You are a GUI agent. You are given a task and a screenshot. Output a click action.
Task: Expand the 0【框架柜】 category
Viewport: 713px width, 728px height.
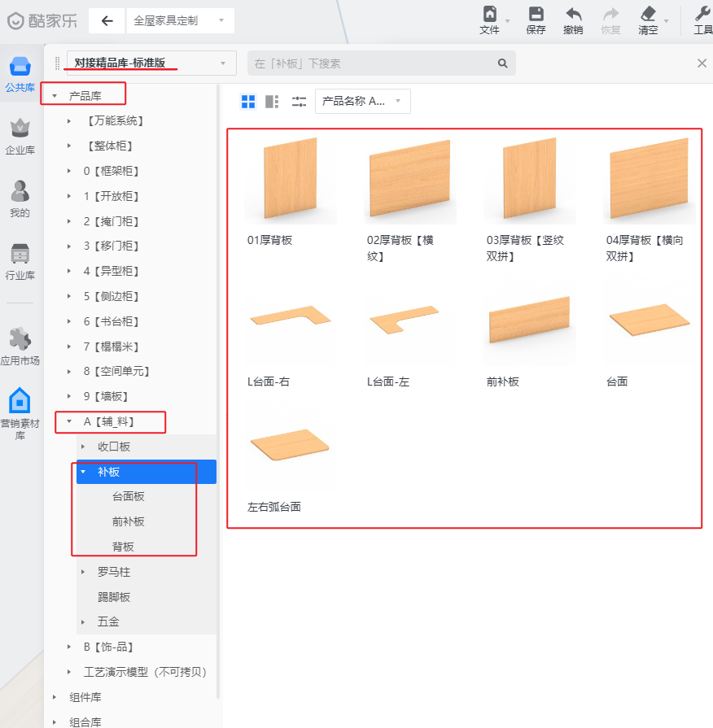tap(69, 171)
